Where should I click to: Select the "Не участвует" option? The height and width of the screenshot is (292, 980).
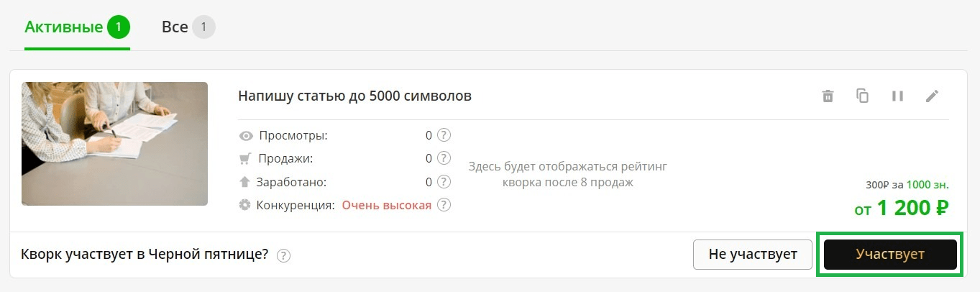click(x=752, y=255)
